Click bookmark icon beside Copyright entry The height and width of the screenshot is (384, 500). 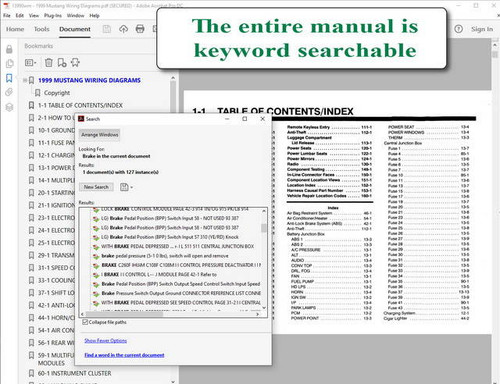(38, 93)
